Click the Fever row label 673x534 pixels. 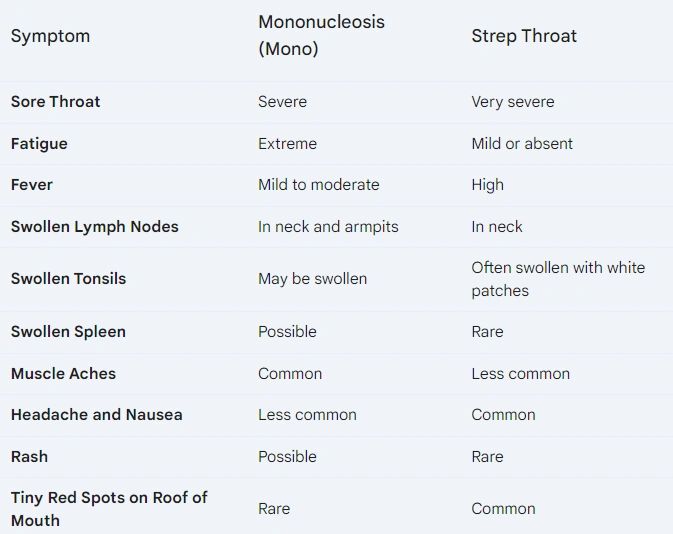pyautogui.click(x=32, y=185)
